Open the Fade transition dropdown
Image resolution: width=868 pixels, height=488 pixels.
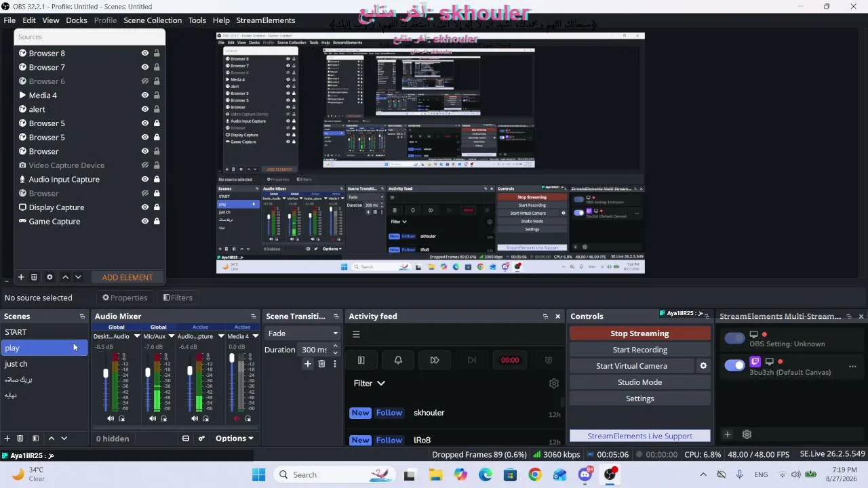(x=302, y=333)
